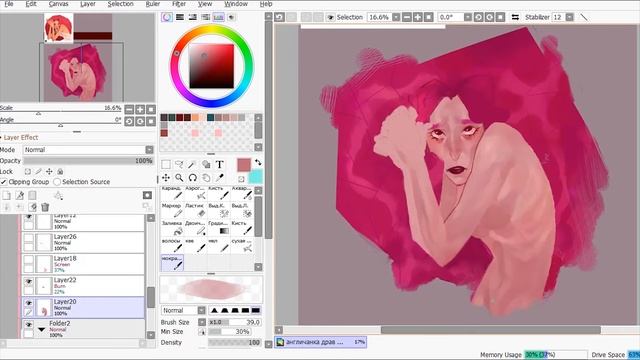Select the rectangular selection tool
Image resolution: width=640 pixels, height=360 pixels.
pyautogui.click(x=166, y=164)
